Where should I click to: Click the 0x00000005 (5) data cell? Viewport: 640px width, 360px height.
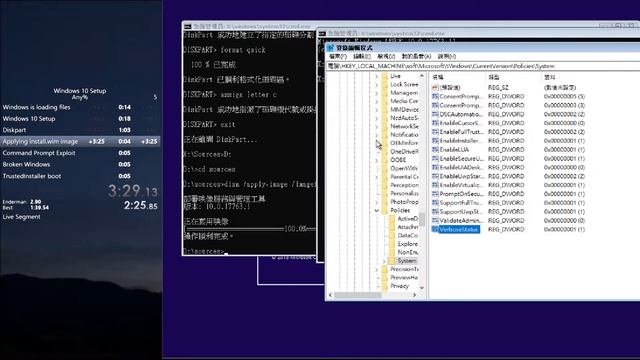[564, 97]
